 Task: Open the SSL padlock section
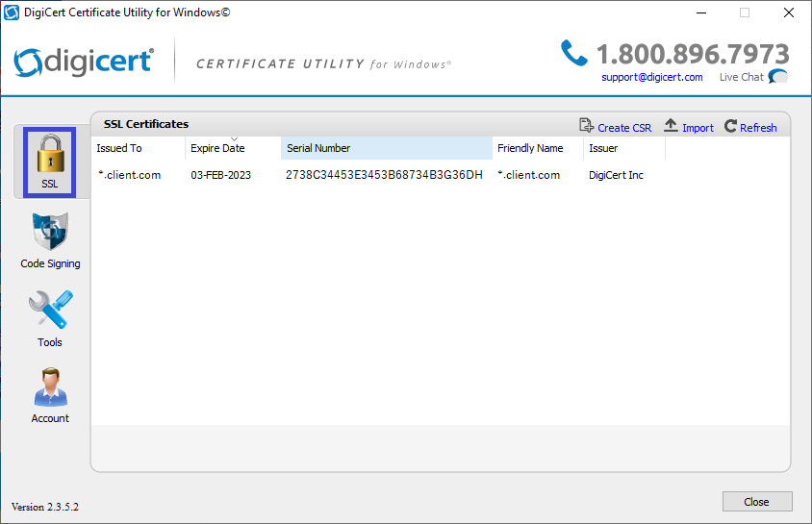(x=50, y=162)
